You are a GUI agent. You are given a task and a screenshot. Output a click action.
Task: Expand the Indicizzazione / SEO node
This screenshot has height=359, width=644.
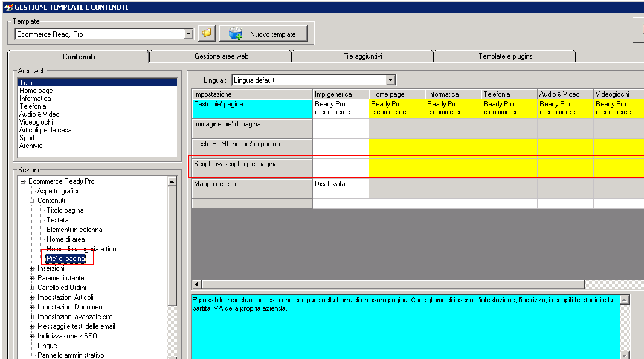click(x=31, y=335)
